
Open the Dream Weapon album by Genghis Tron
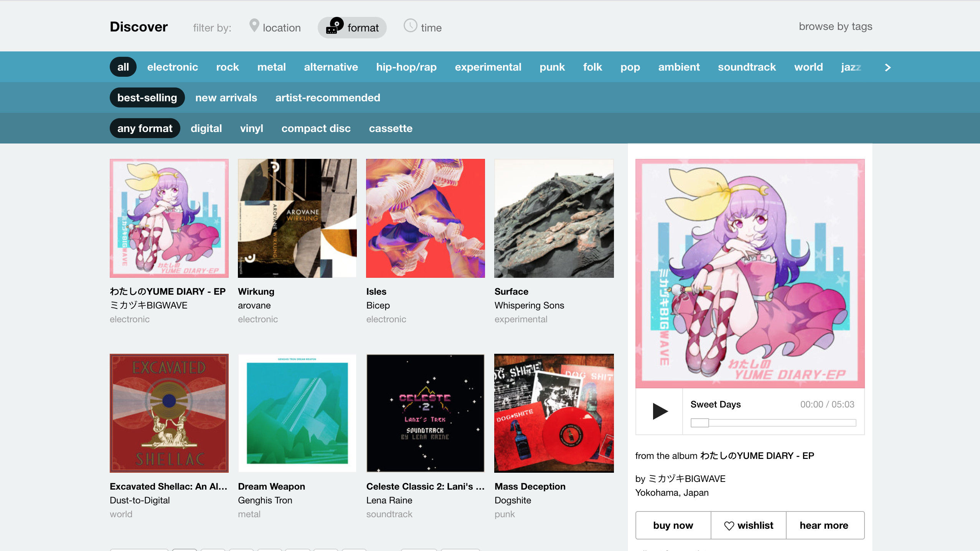pos(297,413)
